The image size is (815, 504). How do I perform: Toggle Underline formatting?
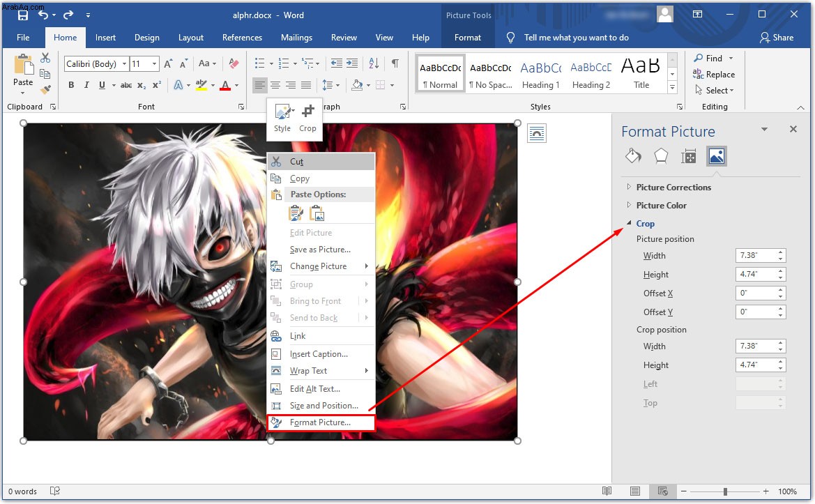(102, 85)
